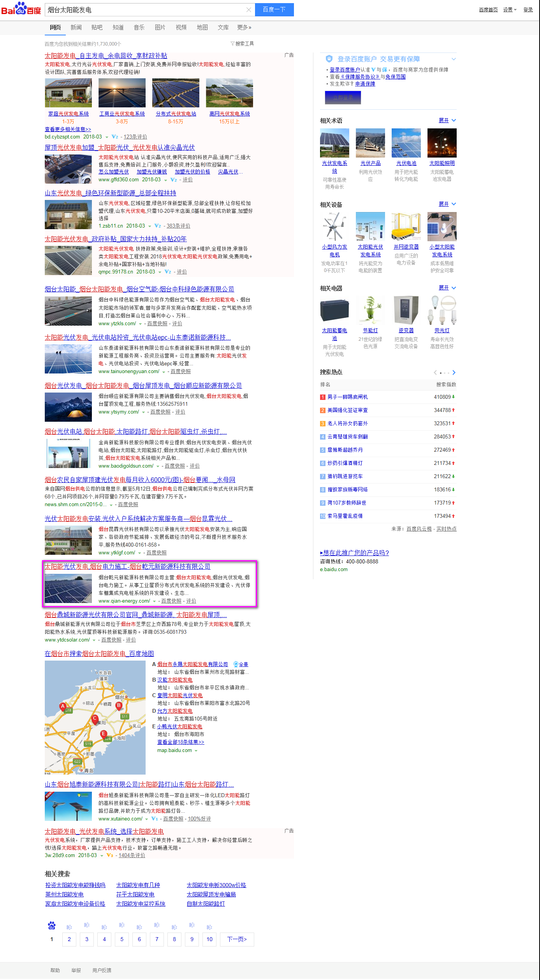
Task: Open the 设置 dropdown menu
Action: tap(510, 10)
